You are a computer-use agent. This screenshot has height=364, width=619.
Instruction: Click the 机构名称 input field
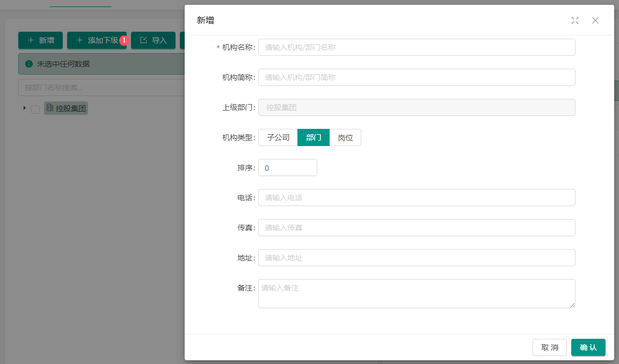pos(417,47)
